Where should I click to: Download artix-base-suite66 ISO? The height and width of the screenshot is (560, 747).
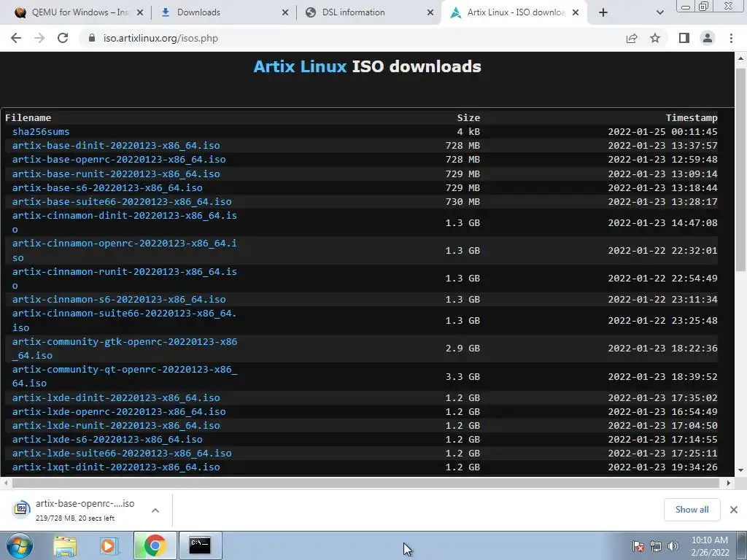pyautogui.click(x=122, y=201)
